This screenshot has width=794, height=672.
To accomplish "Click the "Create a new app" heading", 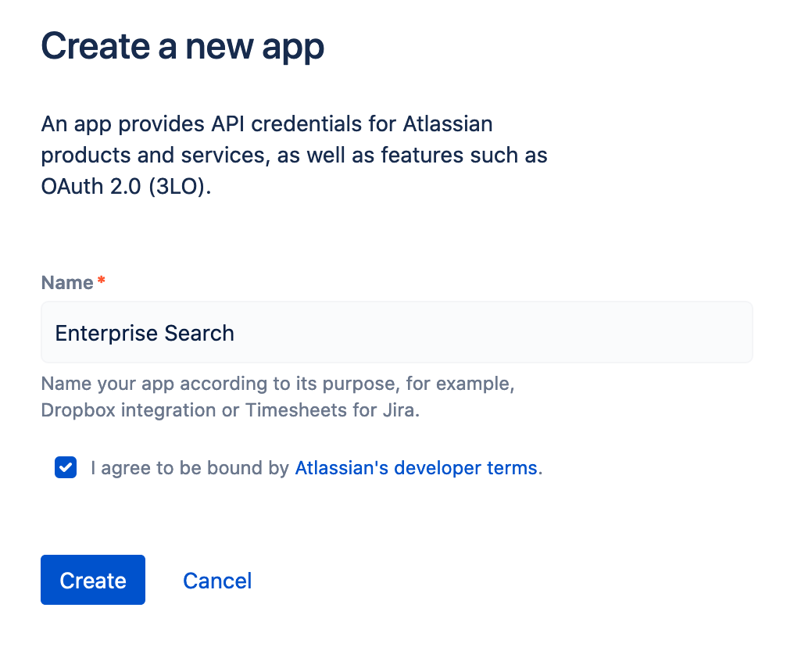I will [x=182, y=46].
